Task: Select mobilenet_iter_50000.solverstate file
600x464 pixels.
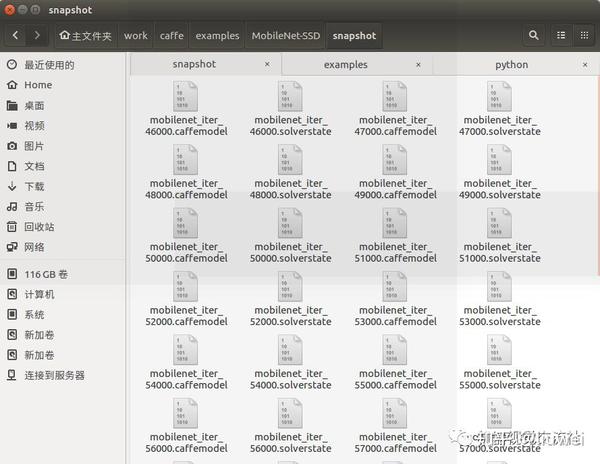Action: pos(290,236)
